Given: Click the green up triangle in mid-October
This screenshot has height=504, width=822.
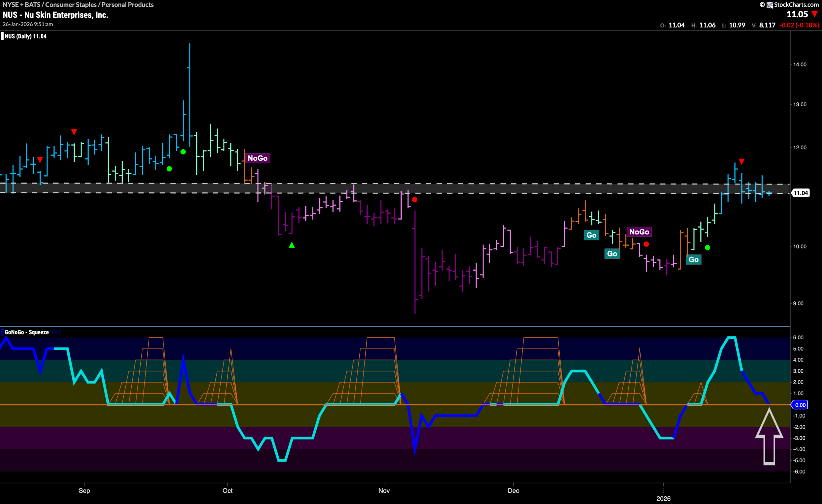Looking at the screenshot, I should click(x=292, y=245).
